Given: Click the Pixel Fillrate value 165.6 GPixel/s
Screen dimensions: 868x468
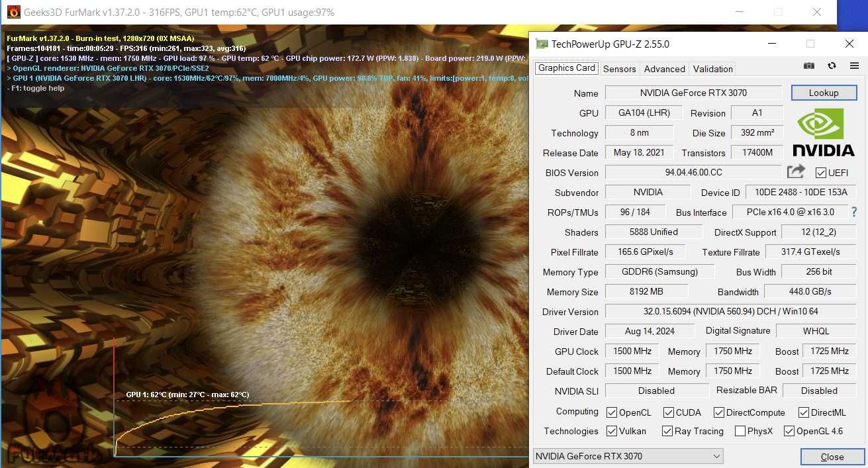Looking at the screenshot, I should point(645,252).
